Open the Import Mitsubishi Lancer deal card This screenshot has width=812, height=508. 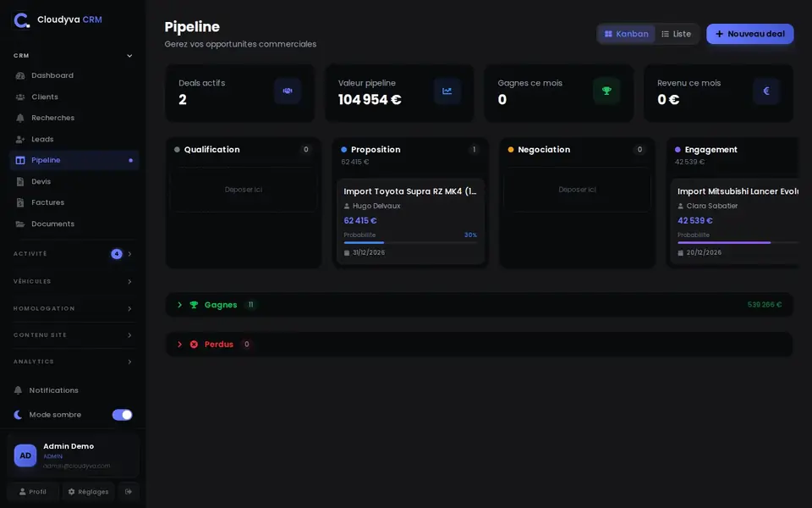tap(735, 221)
